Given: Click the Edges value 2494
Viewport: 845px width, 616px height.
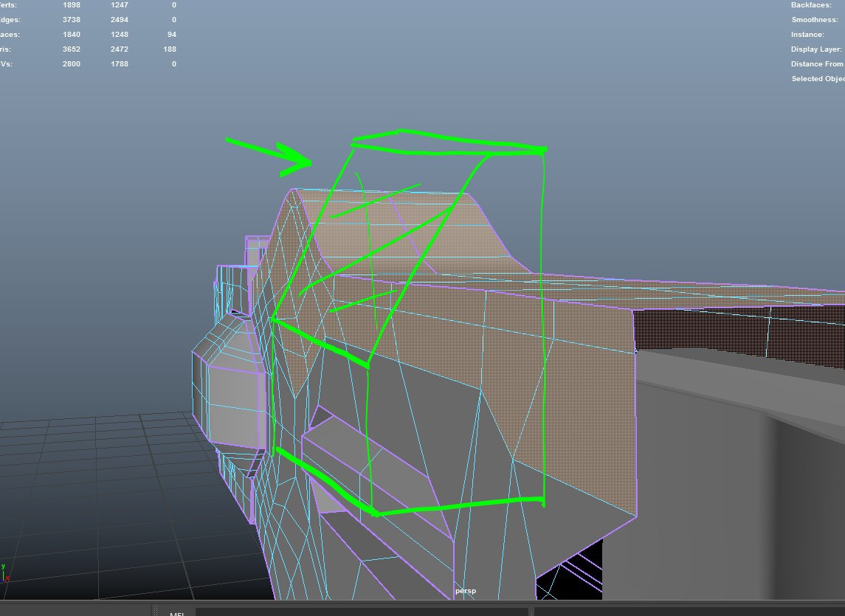Looking at the screenshot, I should pos(119,19).
